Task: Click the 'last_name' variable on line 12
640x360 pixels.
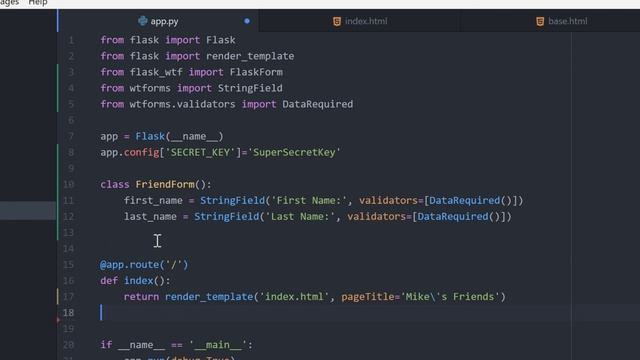Action: pos(150,216)
